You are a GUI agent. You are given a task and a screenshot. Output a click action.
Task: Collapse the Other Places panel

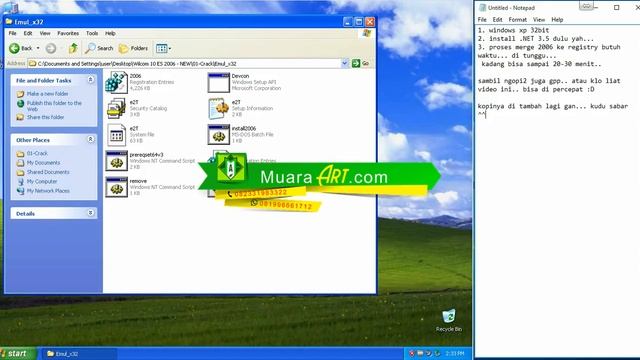[x=91, y=140]
